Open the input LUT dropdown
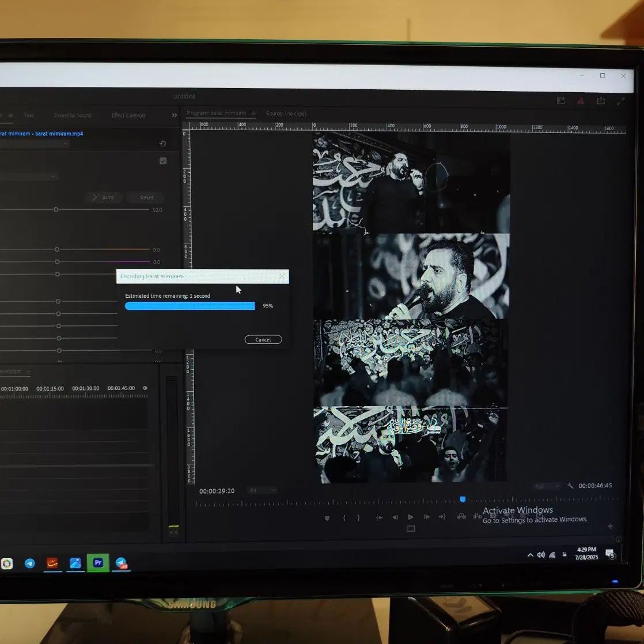 click(x=28, y=177)
